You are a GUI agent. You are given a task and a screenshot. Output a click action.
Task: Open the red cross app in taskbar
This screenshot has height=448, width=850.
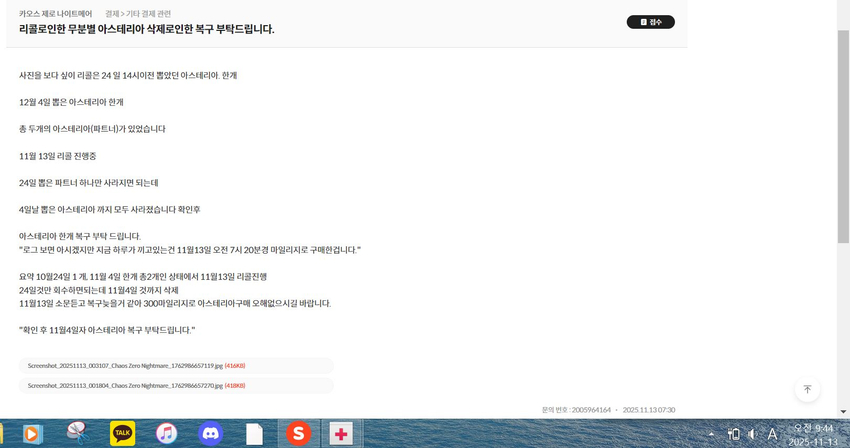(x=342, y=433)
